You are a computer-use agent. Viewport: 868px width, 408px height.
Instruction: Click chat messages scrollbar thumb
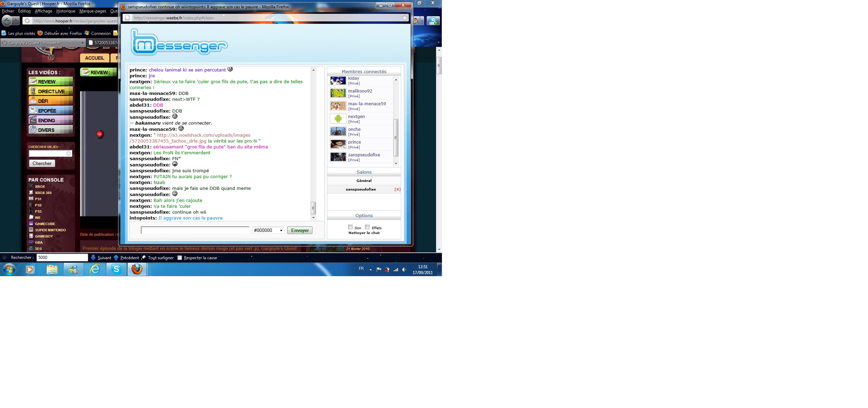tap(313, 208)
